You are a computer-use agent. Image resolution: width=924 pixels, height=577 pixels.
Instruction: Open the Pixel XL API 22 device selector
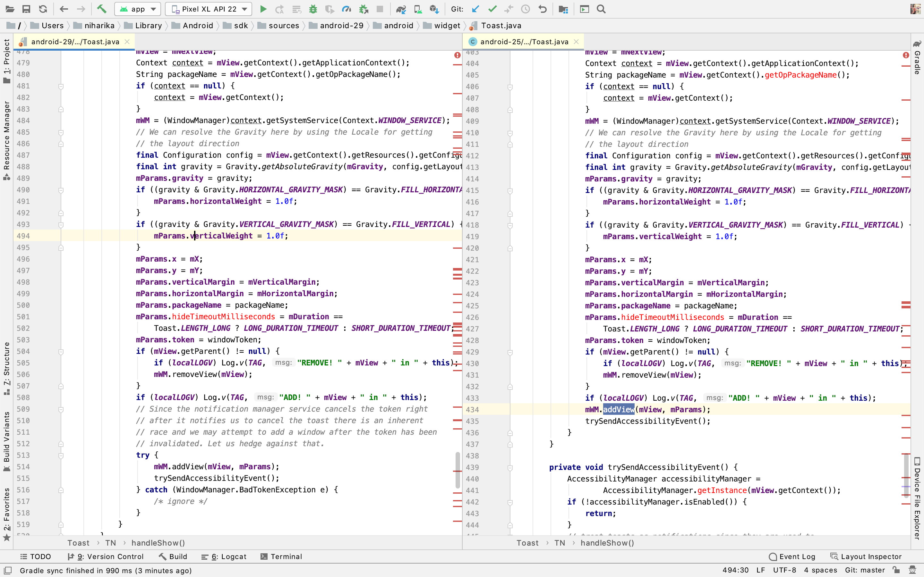click(208, 9)
